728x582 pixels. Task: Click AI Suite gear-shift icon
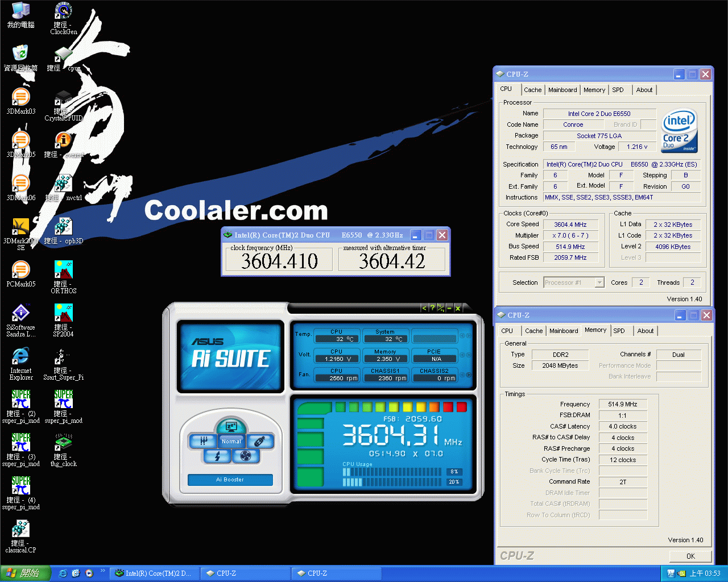click(x=204, y=441)
